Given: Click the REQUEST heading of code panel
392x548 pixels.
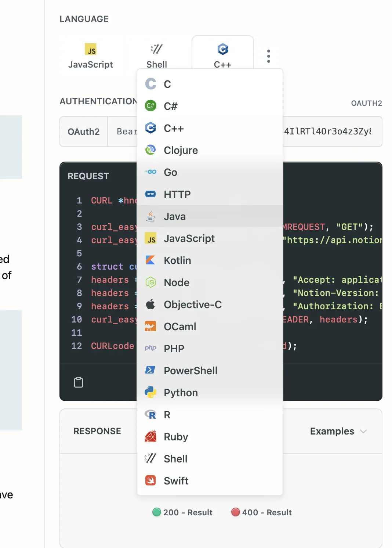Looking at the screenshot, I should (88, 176).
